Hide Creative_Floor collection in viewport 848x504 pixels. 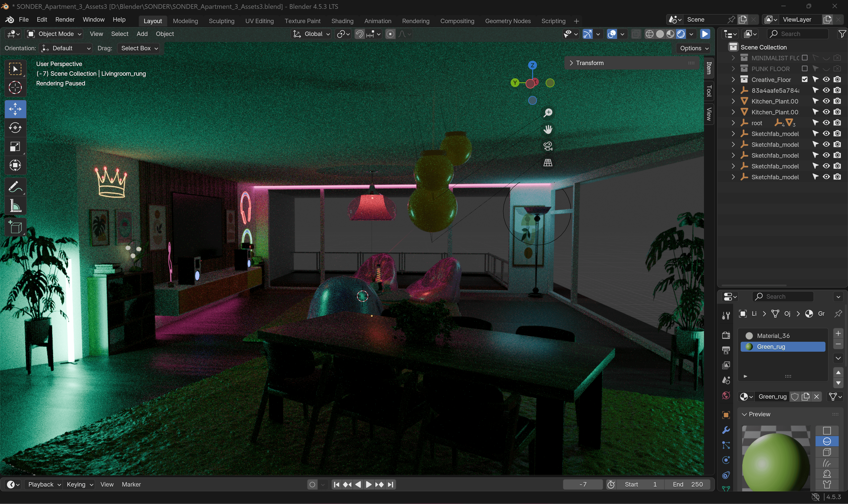point(826,79)
